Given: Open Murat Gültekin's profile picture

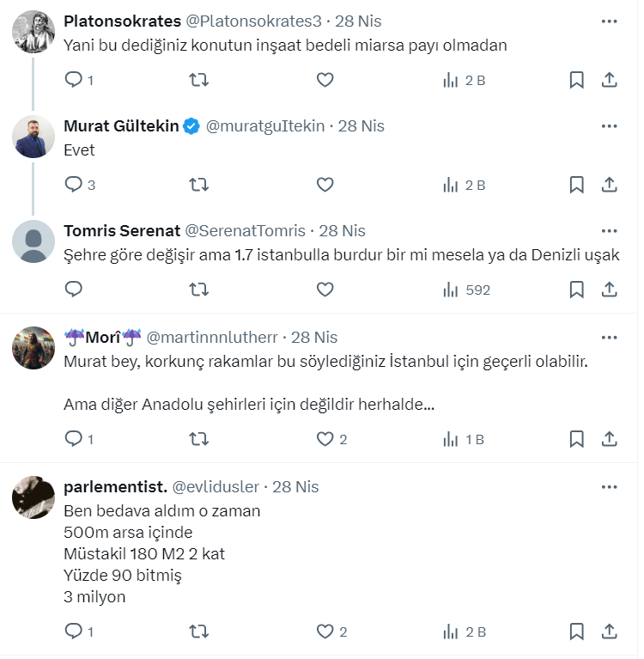Looking at the screenshot, I should click(x=33, y=137).
